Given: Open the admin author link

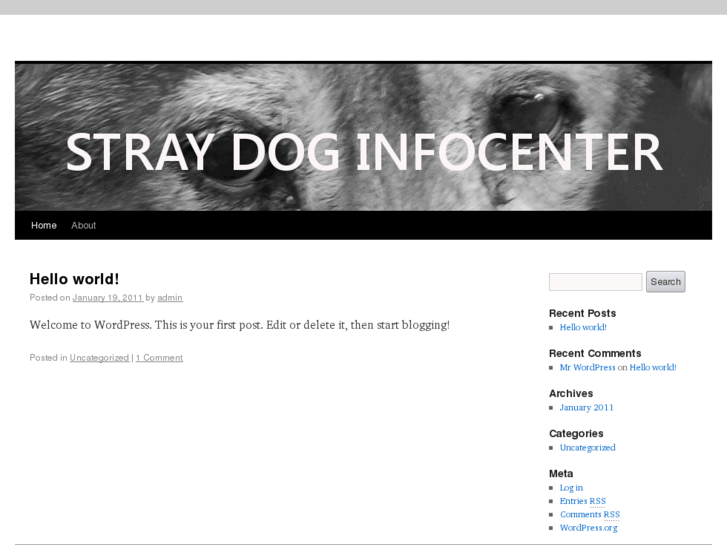Looking at the screenshot, I should click(170, 298).
